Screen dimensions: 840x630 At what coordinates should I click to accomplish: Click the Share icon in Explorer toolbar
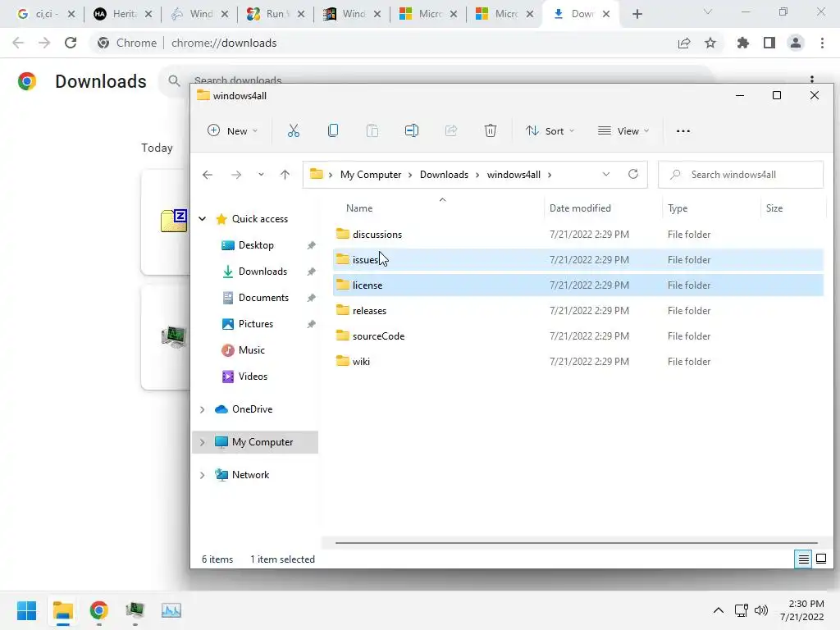(451, 130)
